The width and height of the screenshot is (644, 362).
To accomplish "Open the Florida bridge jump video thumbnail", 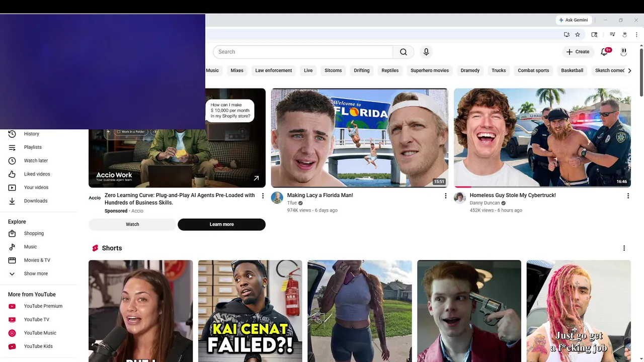I will 360,138.
